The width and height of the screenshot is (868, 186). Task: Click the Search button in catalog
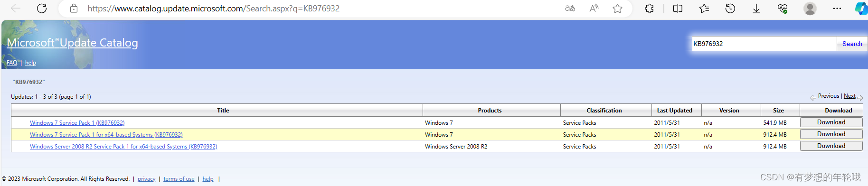[x=852, y=44]
